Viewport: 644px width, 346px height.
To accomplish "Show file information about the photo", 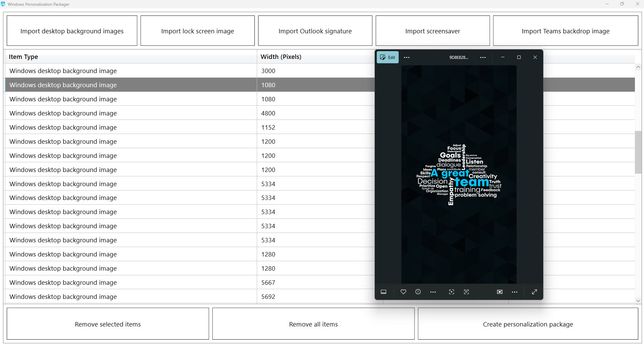I will (418, 292).
